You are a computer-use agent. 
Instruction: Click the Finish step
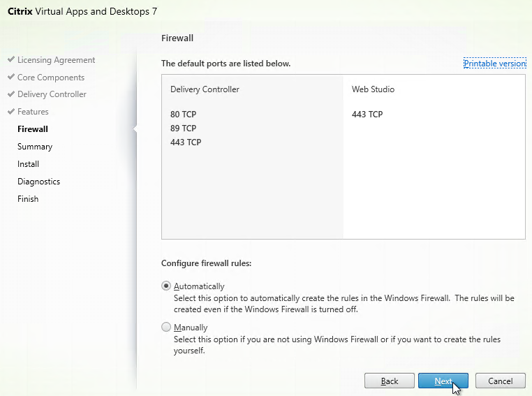(x=28, y=199)
